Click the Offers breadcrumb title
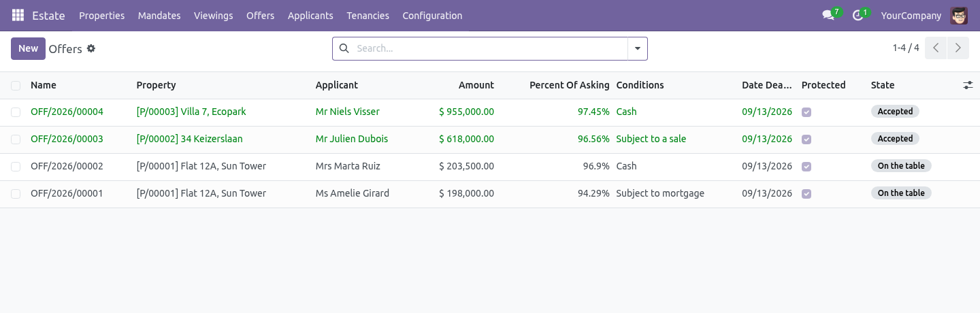The image size is (980, 313). tap(65, 49)
